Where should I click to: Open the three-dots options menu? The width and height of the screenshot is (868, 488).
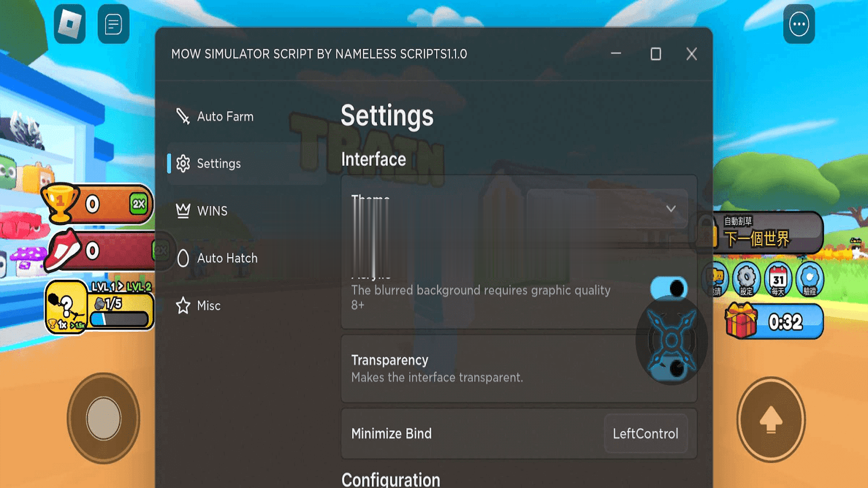[799, 24]
